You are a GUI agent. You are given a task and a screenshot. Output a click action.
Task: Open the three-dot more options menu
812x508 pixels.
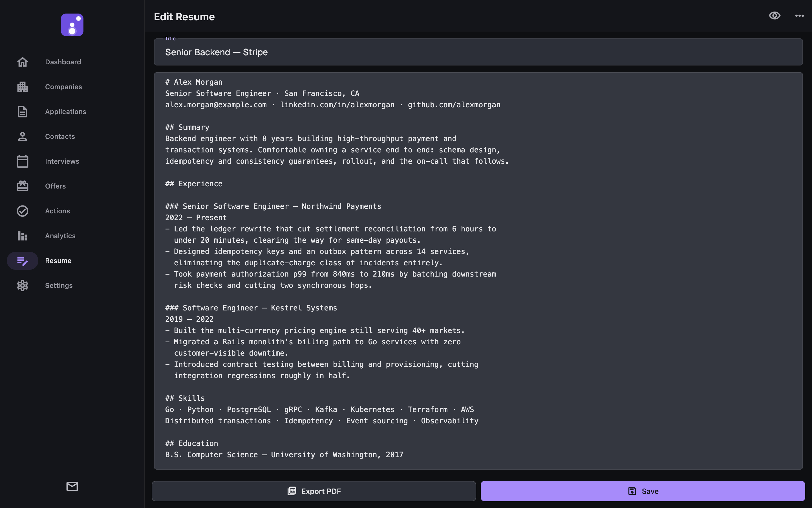[x=799, y=16]
